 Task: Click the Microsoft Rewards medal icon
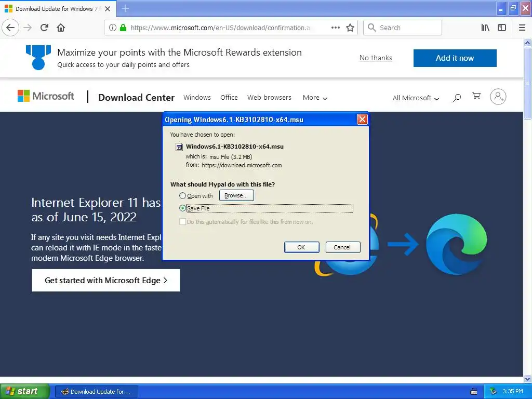[x=38, y=57]
